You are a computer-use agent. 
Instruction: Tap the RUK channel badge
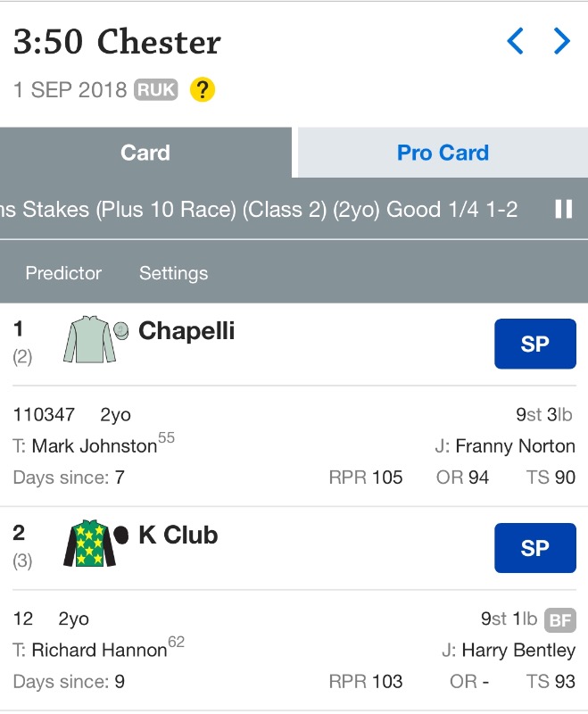pyautogui.click(x=156, y=90)
